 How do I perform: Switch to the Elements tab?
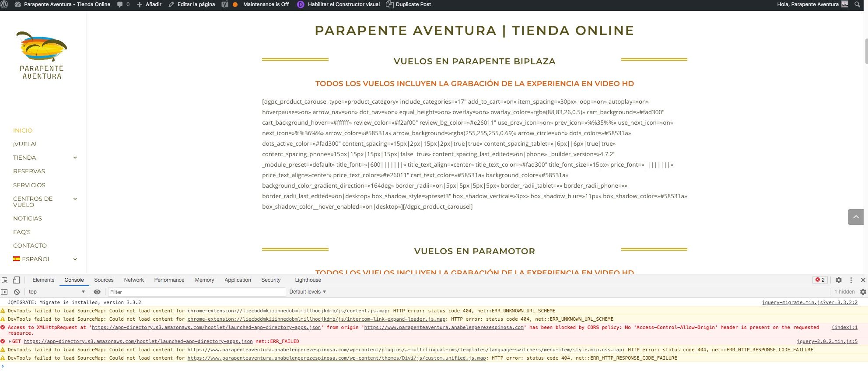click(x=43, y=280)
